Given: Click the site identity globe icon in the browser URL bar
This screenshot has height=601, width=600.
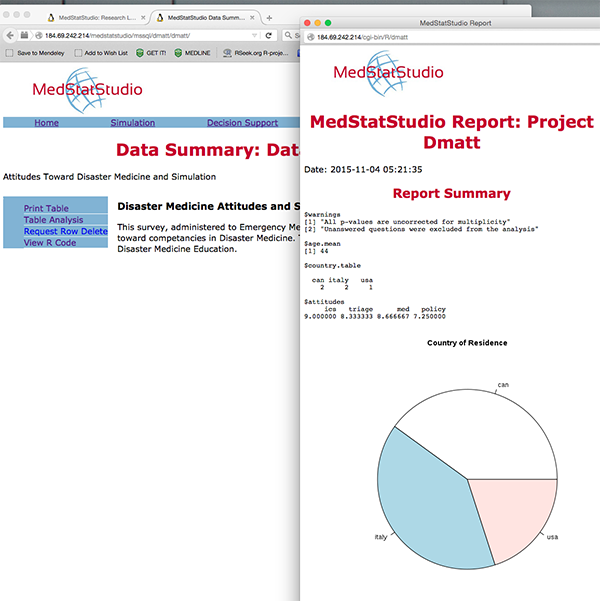Looking at the screenshot, I should coord(39,36).
